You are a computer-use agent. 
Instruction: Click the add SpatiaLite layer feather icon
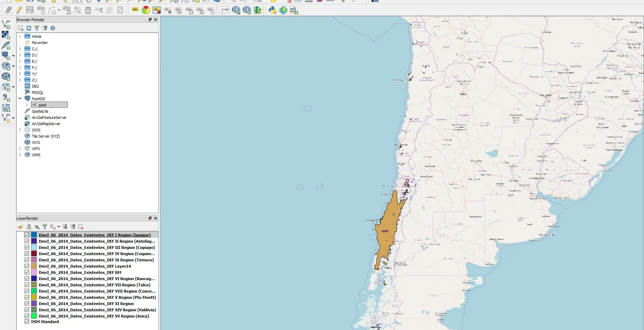(6, 45)
